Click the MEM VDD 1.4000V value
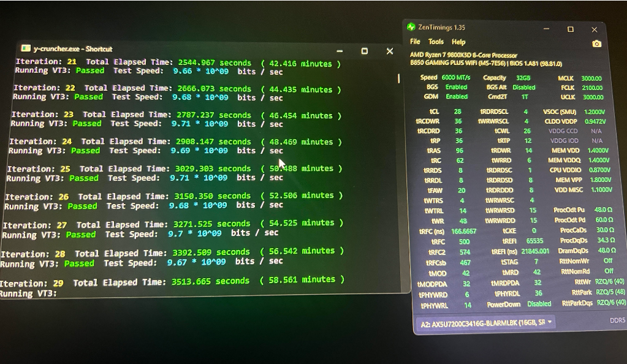The width and height of the screenshot is (627, 364). coord(598,150)
